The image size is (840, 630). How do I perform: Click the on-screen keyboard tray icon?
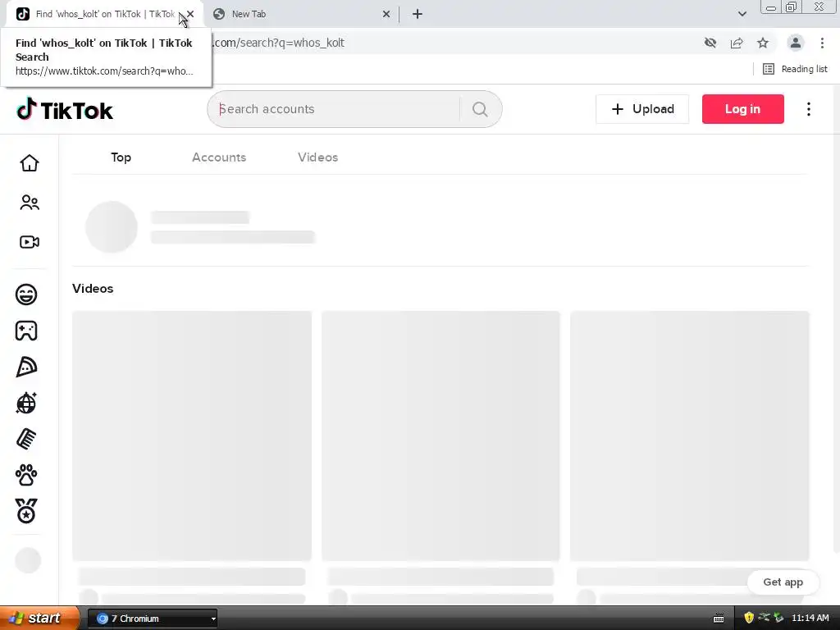[719, 619]
